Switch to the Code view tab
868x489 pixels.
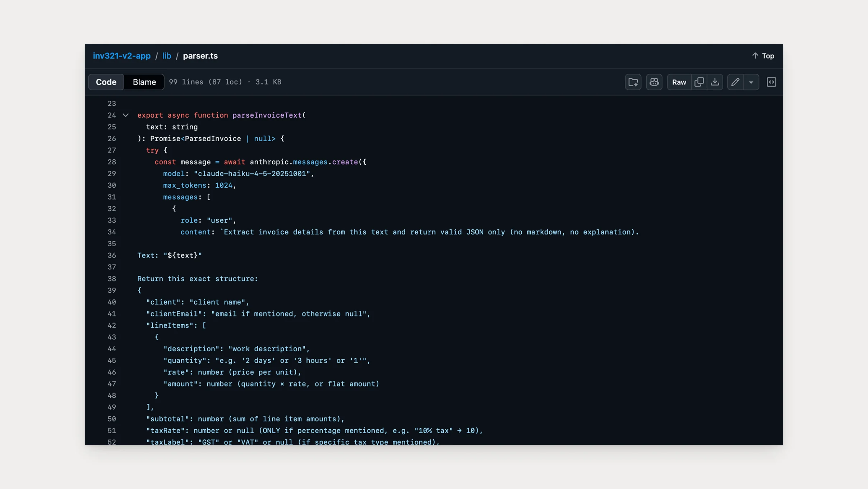(106, 82)
